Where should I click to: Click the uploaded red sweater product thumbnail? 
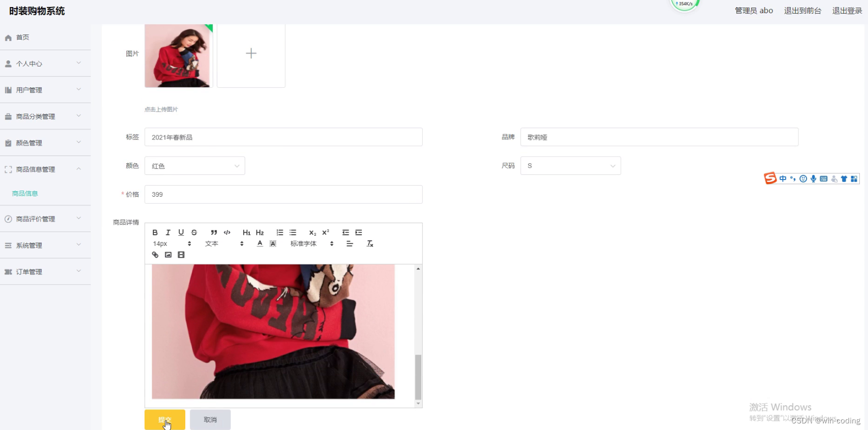(x=179, y=56)
